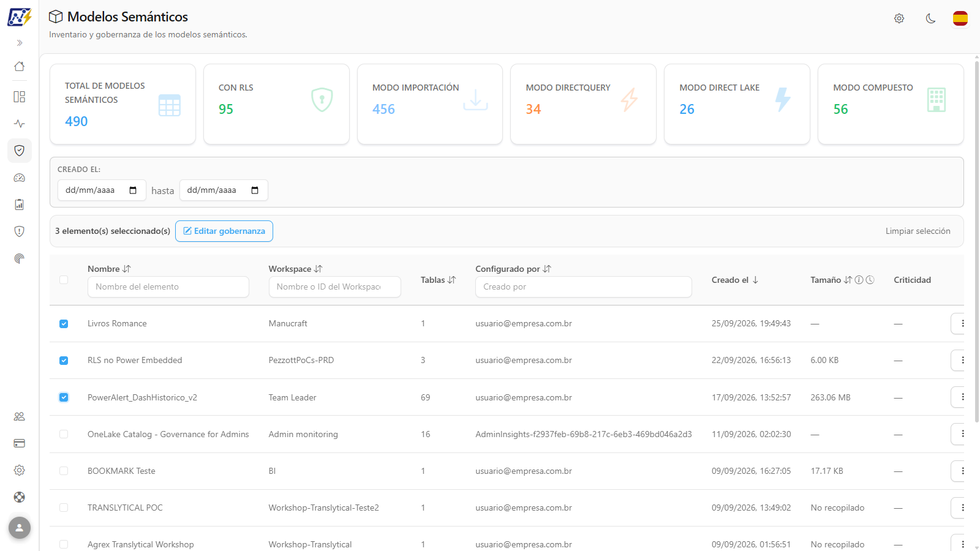Viewport: 980px width, 551px height.
Task: Focus the Nombre del elemento filter field
Action: pyautogui.click(x=168, y=287)
